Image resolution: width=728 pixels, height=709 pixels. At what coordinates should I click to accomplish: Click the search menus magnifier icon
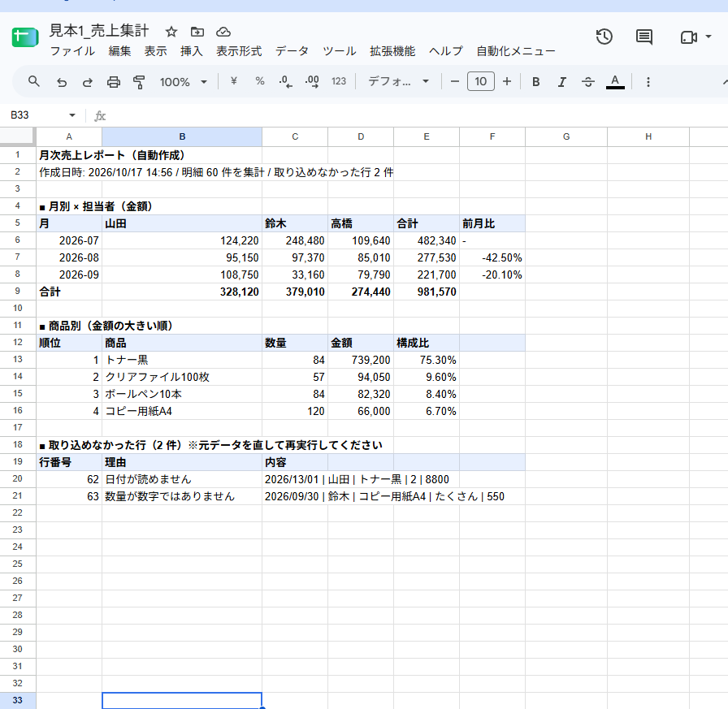pyautogui.click(x=33, y=82)
